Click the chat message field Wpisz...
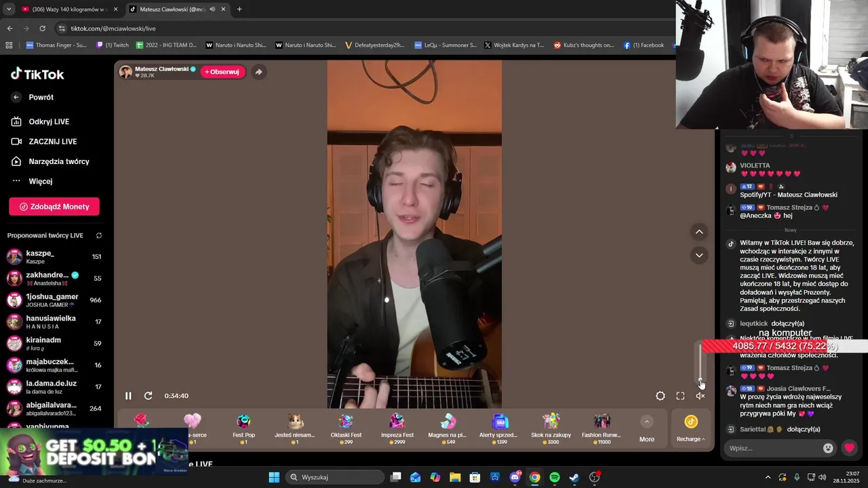868x488 pixels. point(773,448)
